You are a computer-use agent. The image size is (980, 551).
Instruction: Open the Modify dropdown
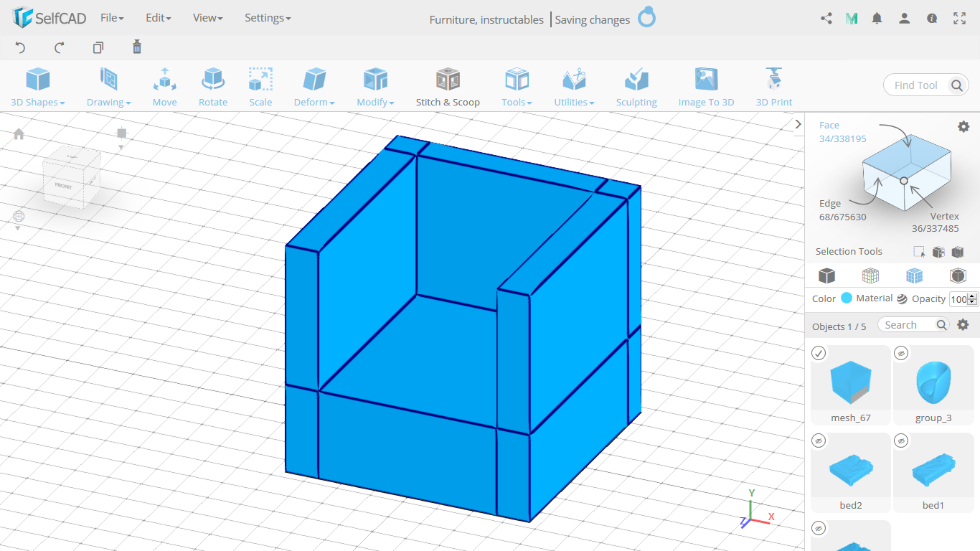point(375,87)
